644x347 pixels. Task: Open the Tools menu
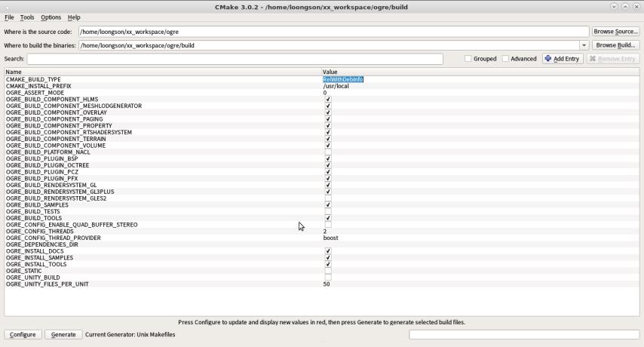pos(27,17)
